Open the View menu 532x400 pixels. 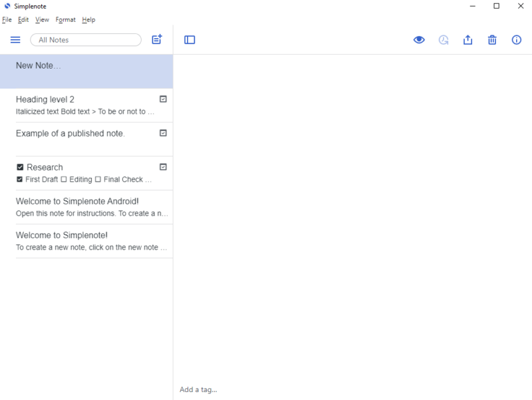click(42, 19)
